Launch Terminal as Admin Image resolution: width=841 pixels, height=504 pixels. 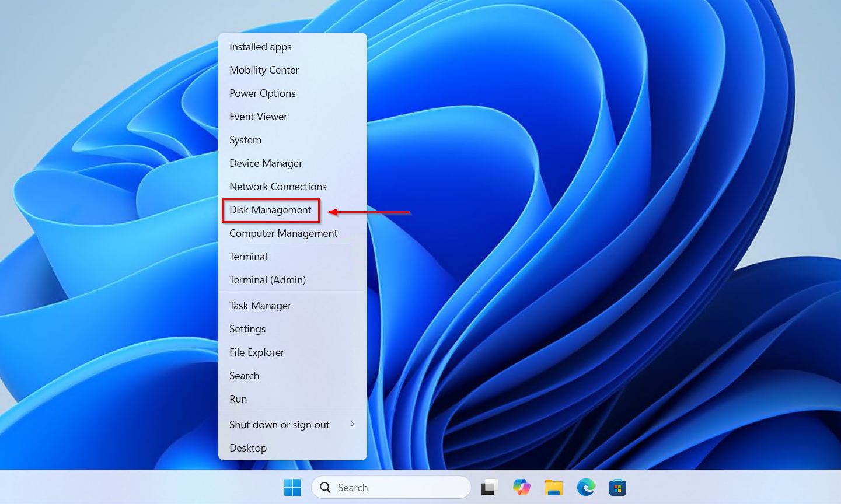(x=267, y=280)
